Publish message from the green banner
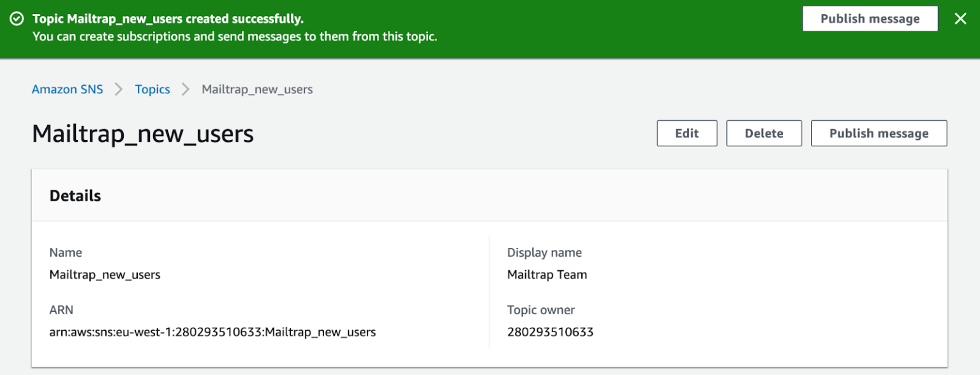Screen dimensions: 980x375 point(870,18)
